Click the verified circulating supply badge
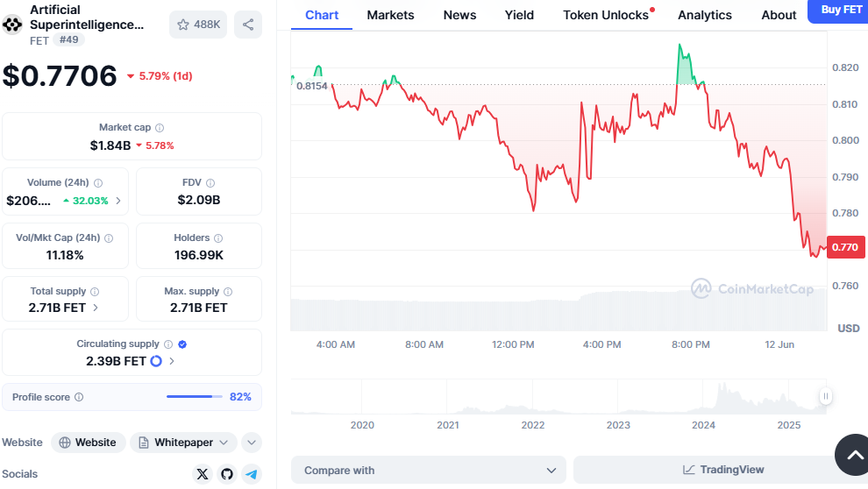868x489 pixels. click(x=182, y=344)
